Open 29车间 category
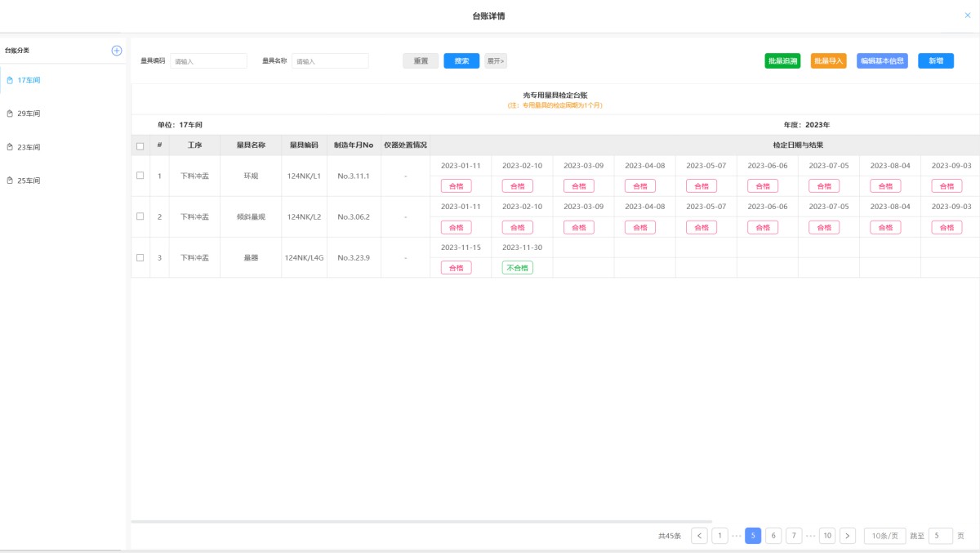 (x=29, y=114)
